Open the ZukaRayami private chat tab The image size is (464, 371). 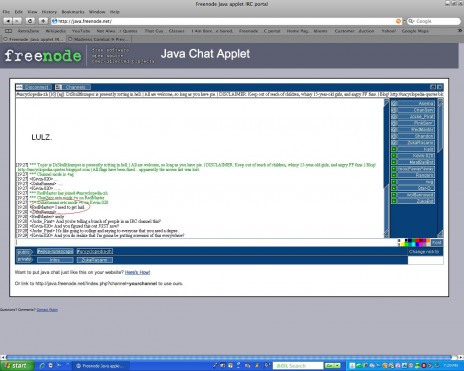pos(95,260)
